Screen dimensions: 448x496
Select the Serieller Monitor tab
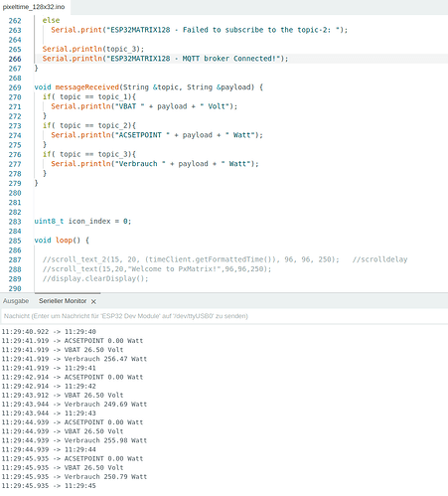point(63,301)
